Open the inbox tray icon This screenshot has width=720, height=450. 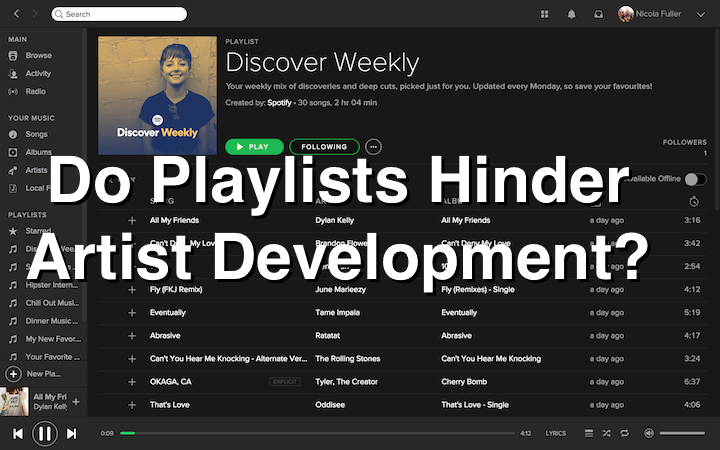pos(598,14)
